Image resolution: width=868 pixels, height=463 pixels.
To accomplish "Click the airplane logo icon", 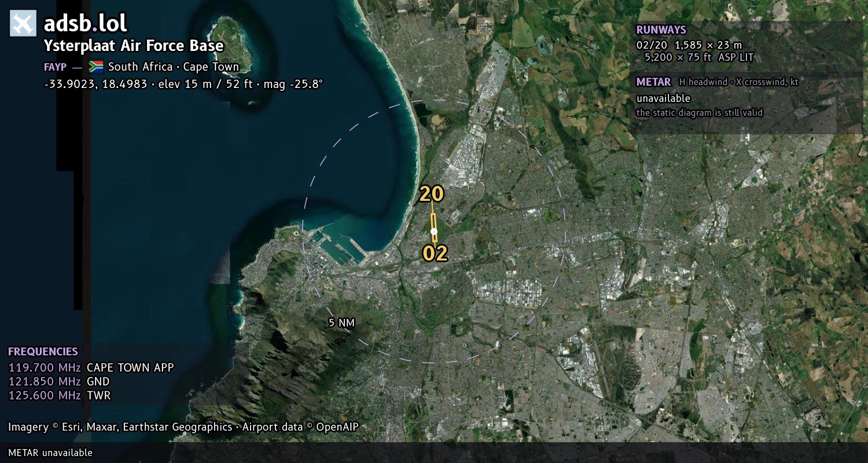I will (x=23, y=23).
